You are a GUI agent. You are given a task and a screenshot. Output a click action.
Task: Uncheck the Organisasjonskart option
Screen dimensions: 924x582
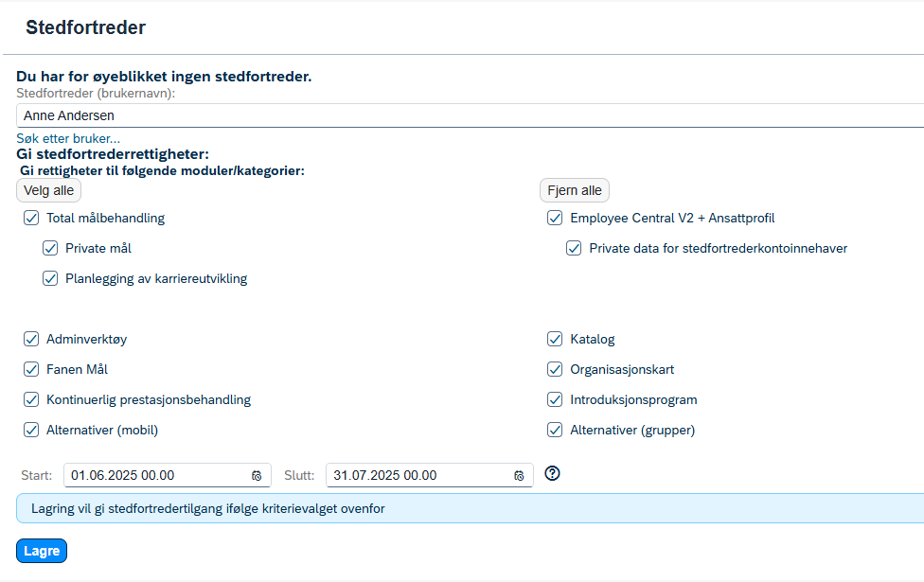[x=555, y=369]
